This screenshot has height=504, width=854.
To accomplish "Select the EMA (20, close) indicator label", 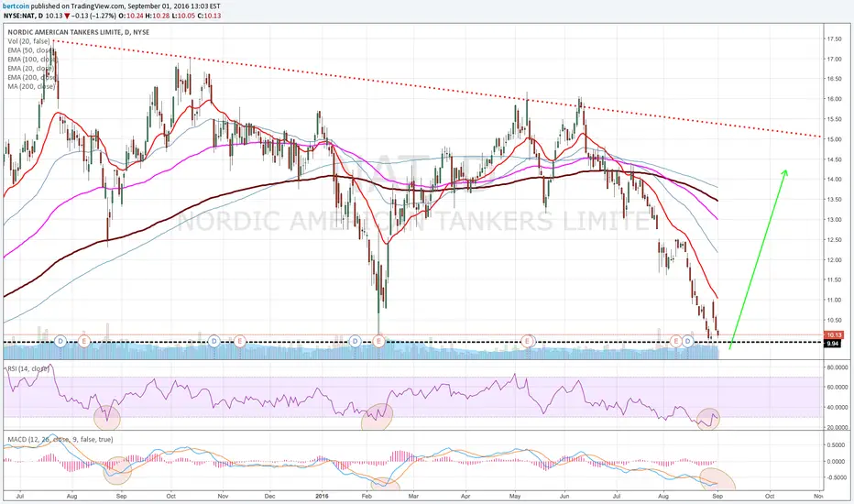I will pos(31,68).
